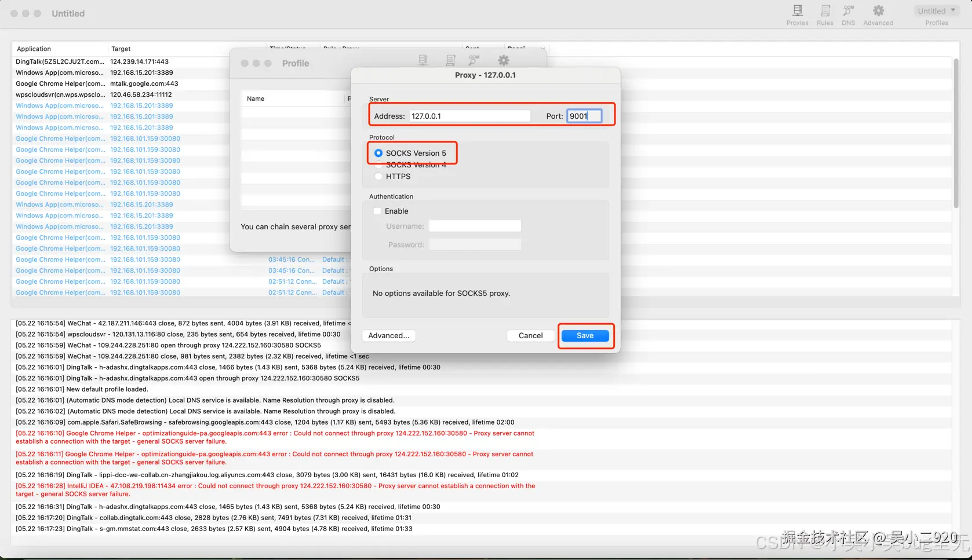Viewport: 972px width, 560px height.
Task: Save the proxy settings
Action: tap(585, 335)
